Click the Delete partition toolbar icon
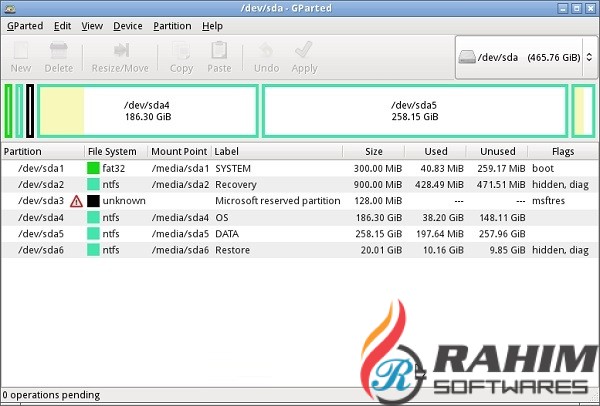Image resolution: width=600 pixels, height=406 pixels. pyautogui.click(x=59, y=51)
